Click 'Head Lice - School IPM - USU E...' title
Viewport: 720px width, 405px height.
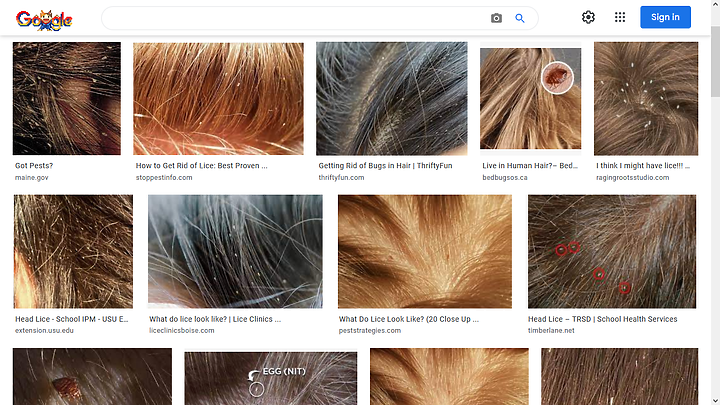pos(72,319)
